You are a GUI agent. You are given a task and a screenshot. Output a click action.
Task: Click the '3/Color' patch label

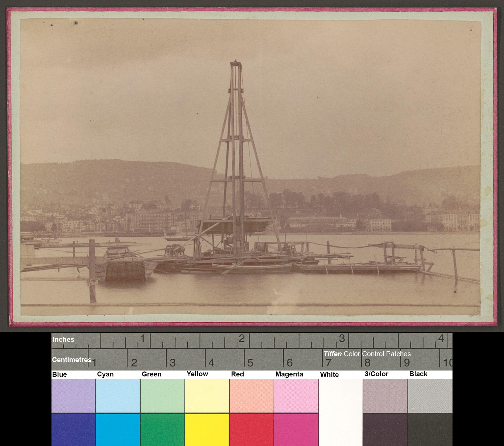click(x=377, y=374)
